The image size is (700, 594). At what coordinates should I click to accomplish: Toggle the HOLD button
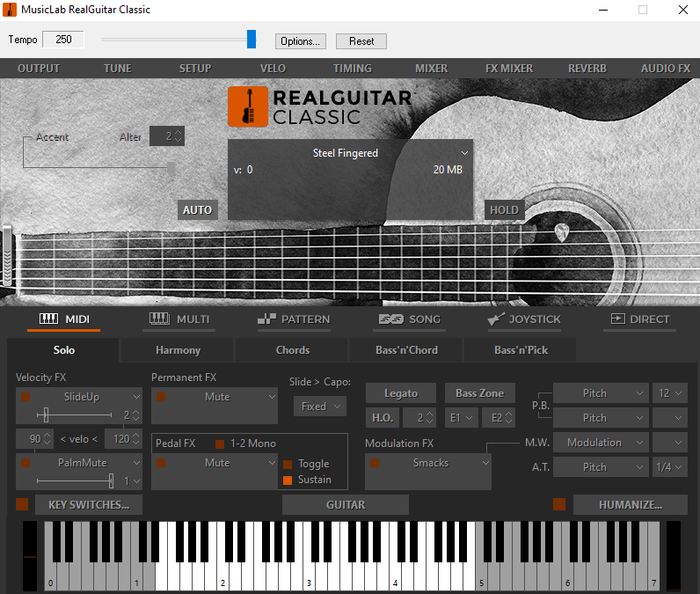(504, 210)
